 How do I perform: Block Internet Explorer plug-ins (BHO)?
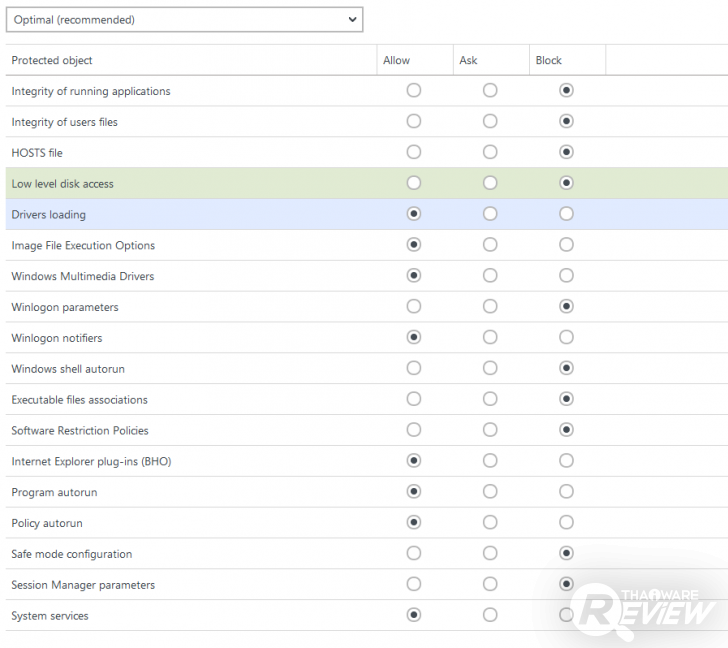pyautogui.click(x=567, y=461)
